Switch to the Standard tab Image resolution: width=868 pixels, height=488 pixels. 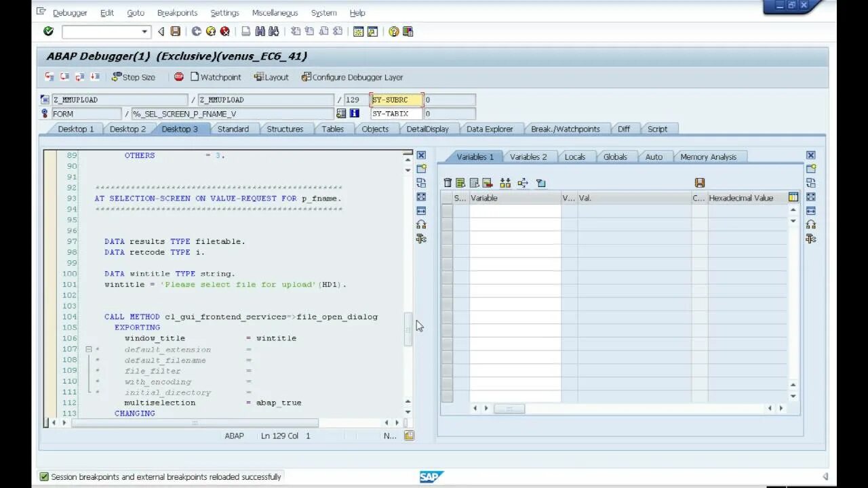pyautogui.click(x=233, y=129)
